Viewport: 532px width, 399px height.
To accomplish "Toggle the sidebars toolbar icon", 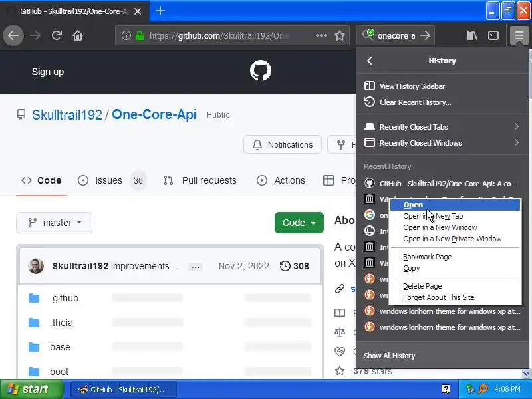I will tap(493, 35).
